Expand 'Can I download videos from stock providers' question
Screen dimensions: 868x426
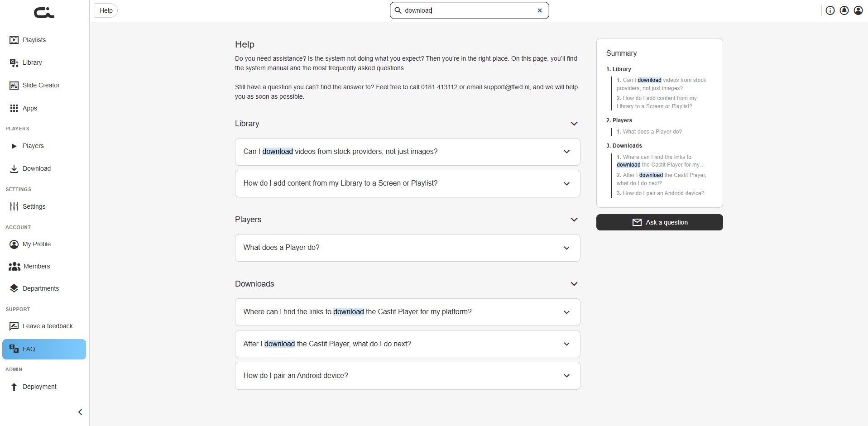(x=408, y=152)
